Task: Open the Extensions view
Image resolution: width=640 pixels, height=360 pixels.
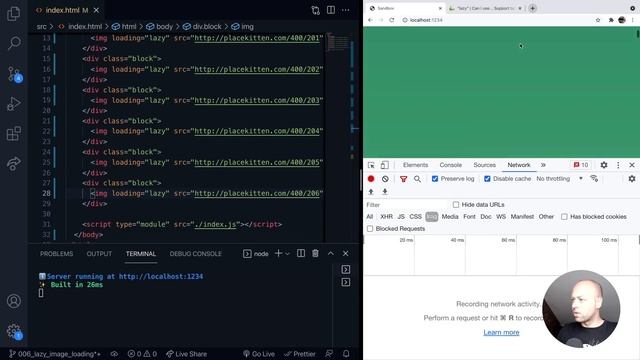Action: click(13, 133)
